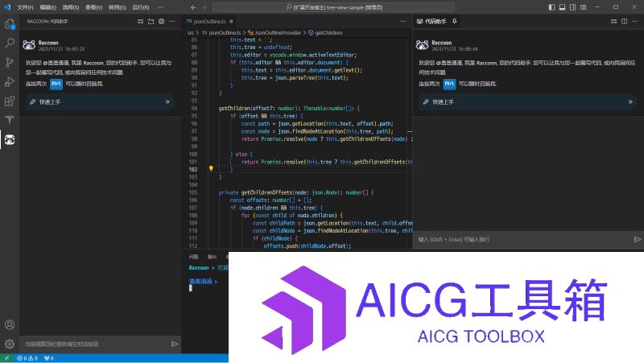Select the Raccoon icon in the activity bar
This screenshot has width=644, height=363.
pyautogui.click(x=10, y=139)
